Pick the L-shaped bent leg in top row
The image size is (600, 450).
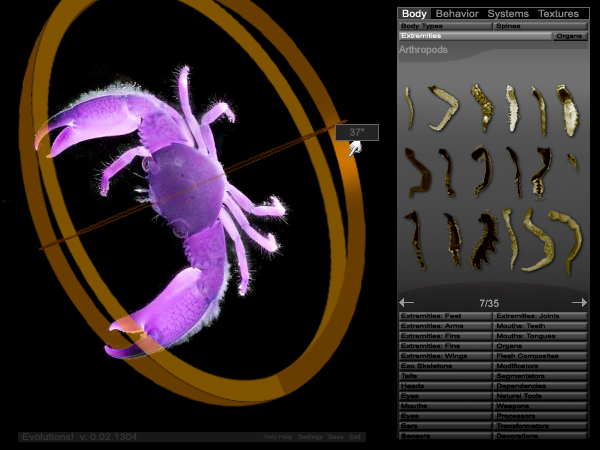coord(440,108)
